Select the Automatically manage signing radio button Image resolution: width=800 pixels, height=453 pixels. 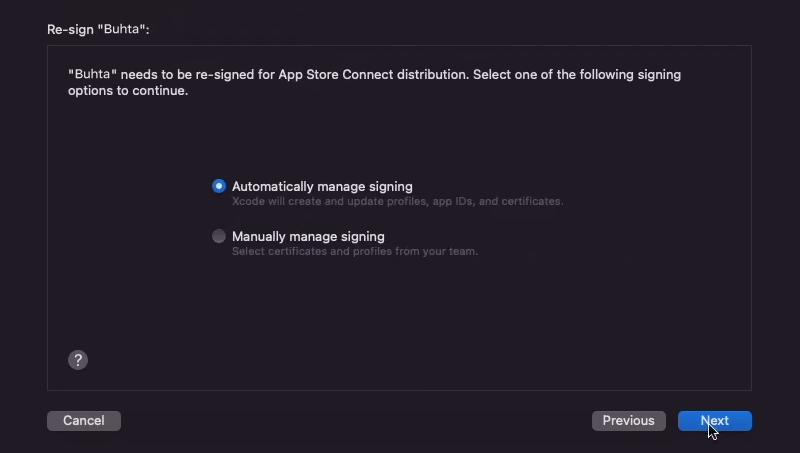[x=219, y=186]
